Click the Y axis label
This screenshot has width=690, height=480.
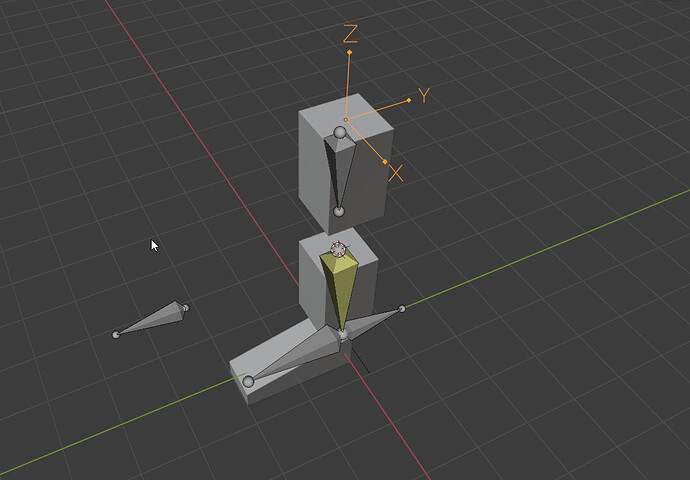point(424,95)
